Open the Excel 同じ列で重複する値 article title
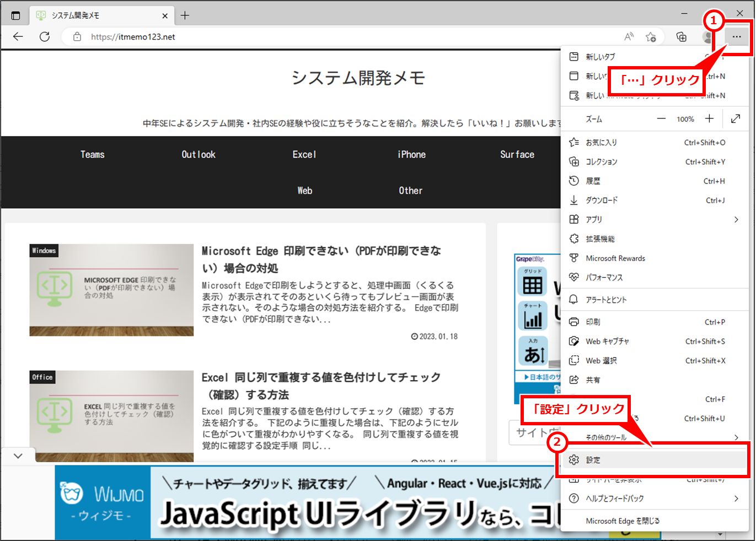Viewport: 756px width, 541px height. (321, 386)
